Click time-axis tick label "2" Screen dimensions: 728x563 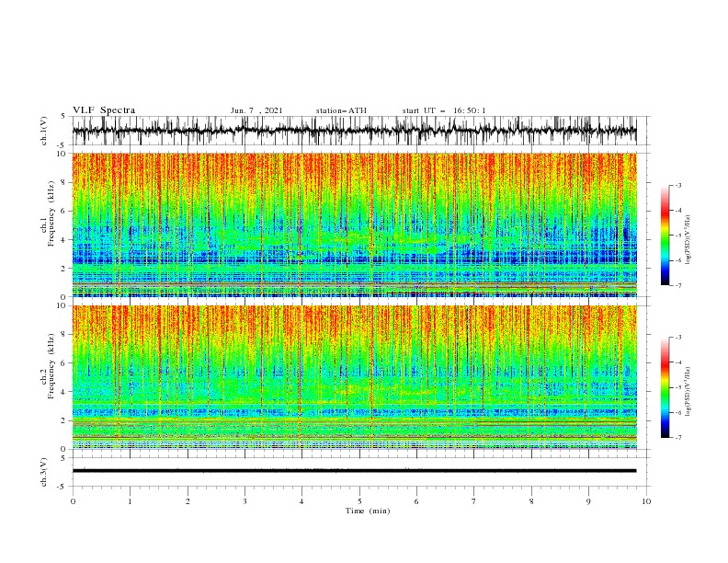point(188,501)
